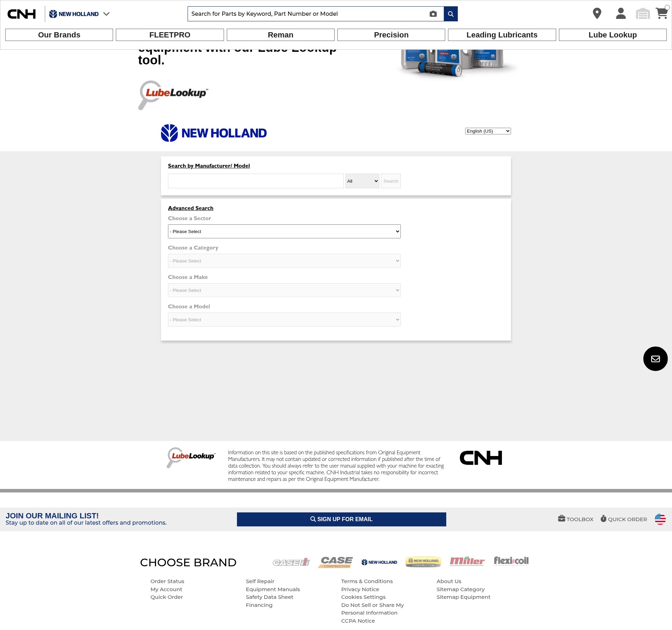The width and height of the screenshot is (672, 630).
Task: Open the dealer locator pin icon
Action: click(x=597, y=14)
